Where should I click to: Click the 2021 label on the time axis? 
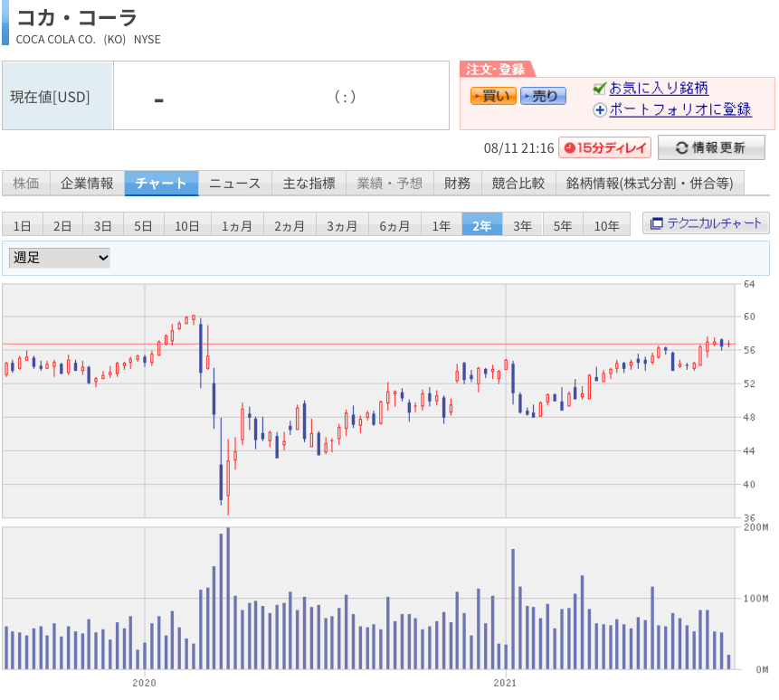[505, 683]
